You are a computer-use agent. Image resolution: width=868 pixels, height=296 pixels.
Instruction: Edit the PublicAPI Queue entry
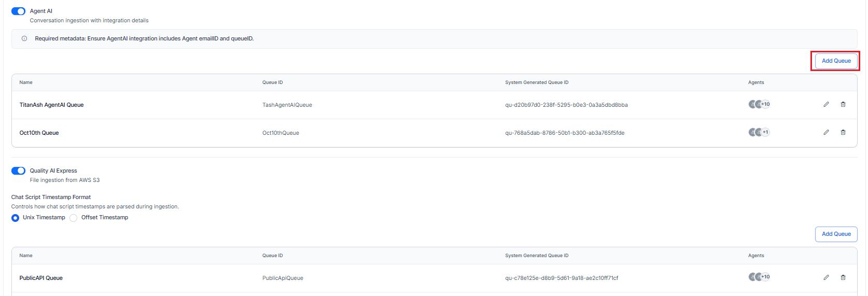coord(826,277)
